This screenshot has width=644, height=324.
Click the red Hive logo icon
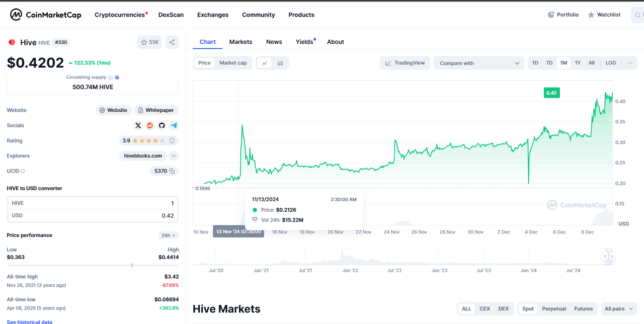[12, 42]
